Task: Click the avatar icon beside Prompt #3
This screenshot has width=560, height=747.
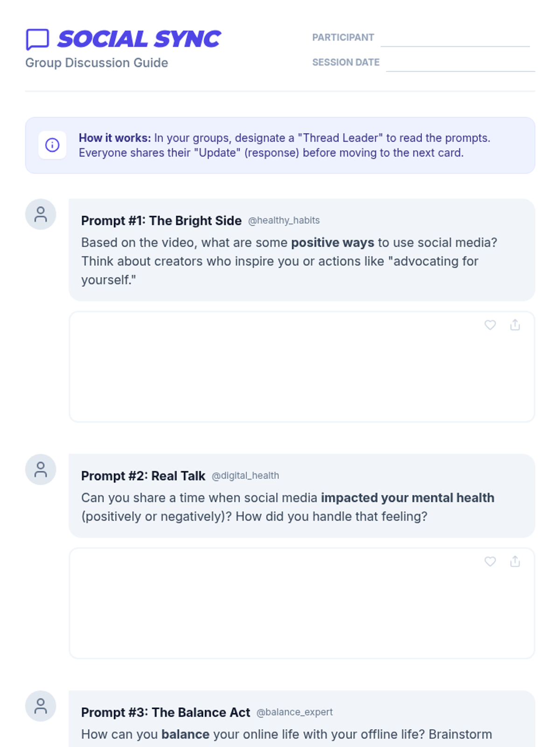Action: [41, 706]
